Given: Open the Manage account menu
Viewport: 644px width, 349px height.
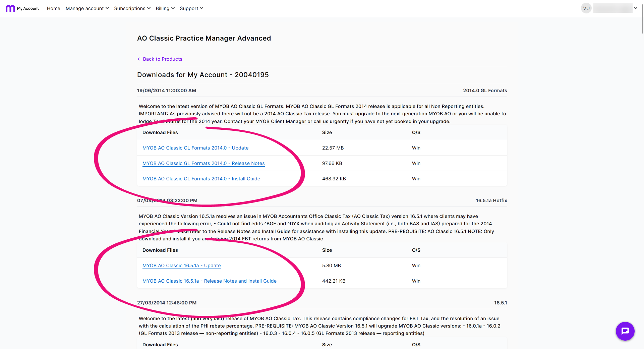Looking at the screenshot, I should (x=87, y=8).
